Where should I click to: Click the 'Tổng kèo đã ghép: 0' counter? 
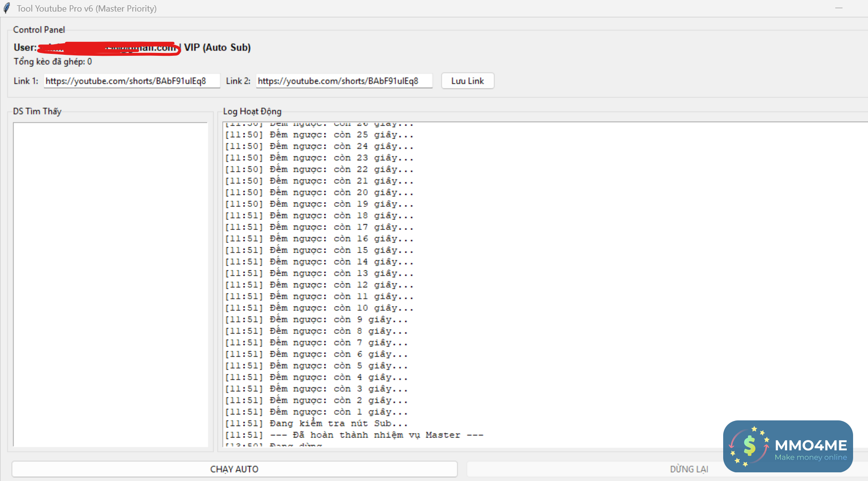point(53,62)
